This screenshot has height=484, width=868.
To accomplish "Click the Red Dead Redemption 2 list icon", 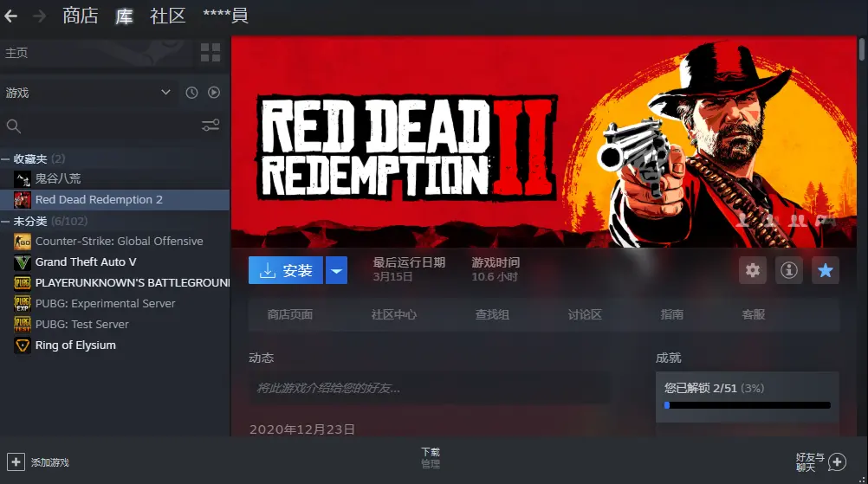I will click(23, 200).
